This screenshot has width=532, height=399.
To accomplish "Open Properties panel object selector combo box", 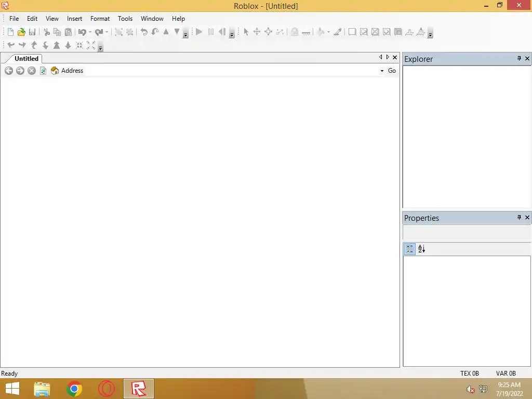I will 467,233.
